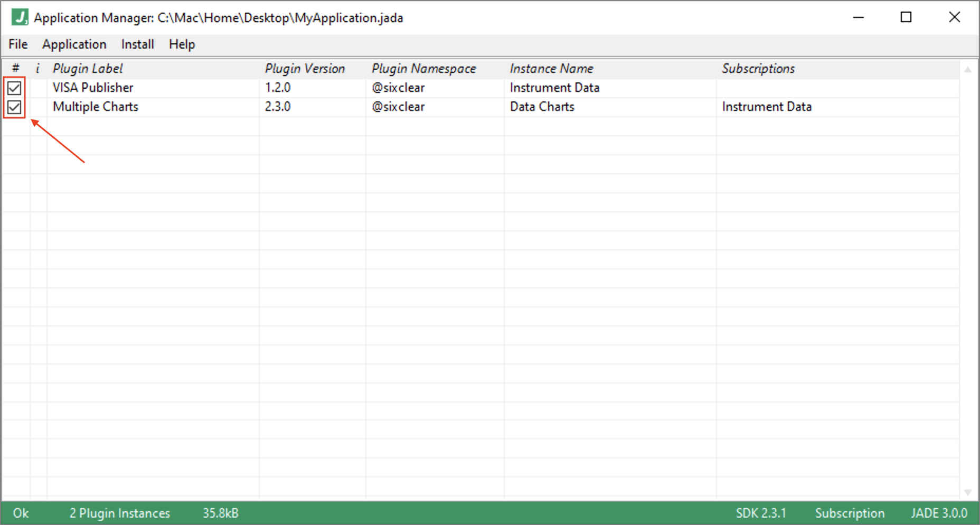Open the Help menu
980x525 pixels.
(x=182, y=44)
